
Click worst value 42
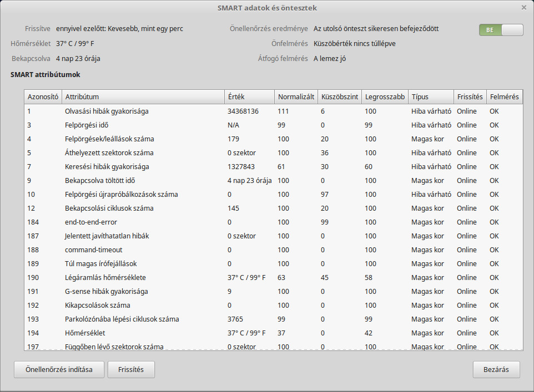coord(369,333)
